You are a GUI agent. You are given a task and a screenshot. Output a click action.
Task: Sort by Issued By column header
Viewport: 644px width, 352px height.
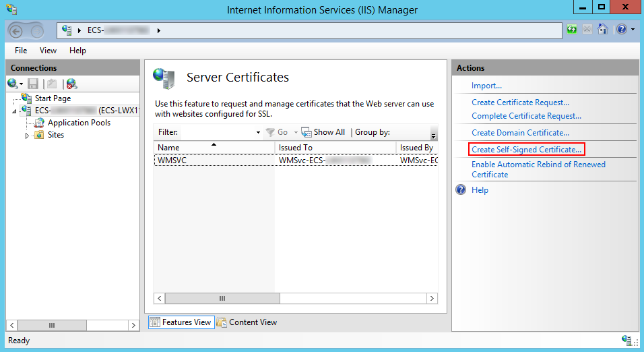[417, 147]
